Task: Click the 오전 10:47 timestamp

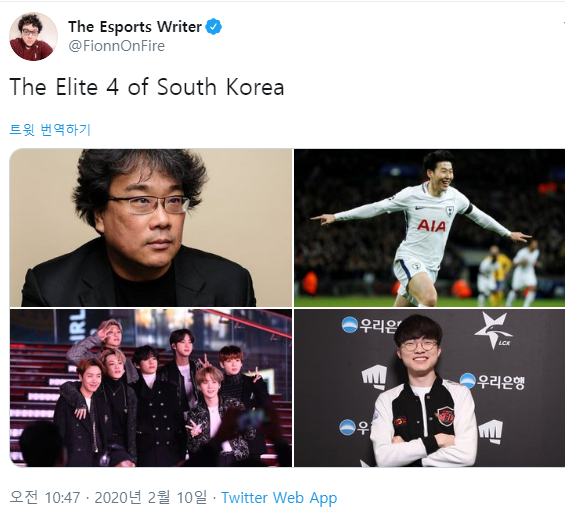Action: tap(45, 497)
